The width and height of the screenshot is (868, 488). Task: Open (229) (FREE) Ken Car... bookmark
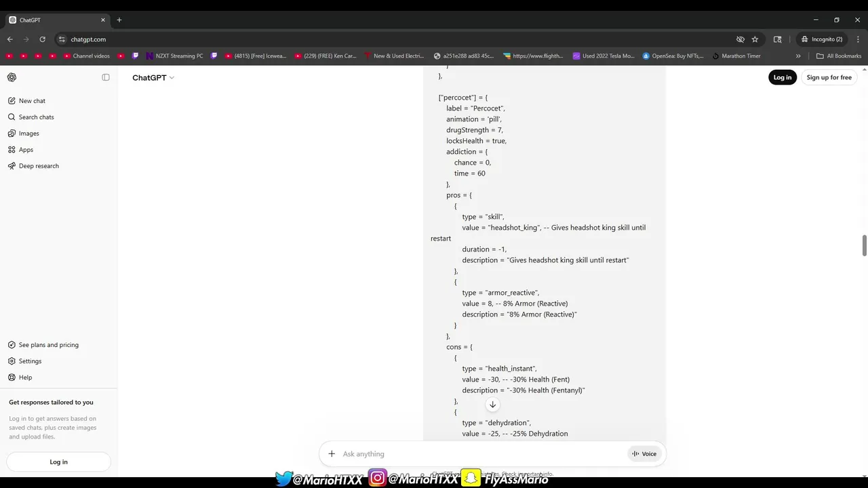click(325, 56)
